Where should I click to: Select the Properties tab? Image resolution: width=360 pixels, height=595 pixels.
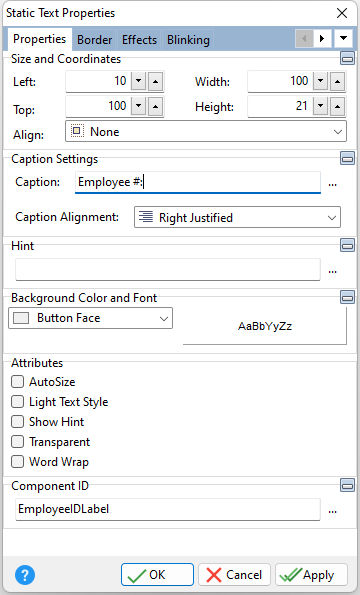(39, 39)
